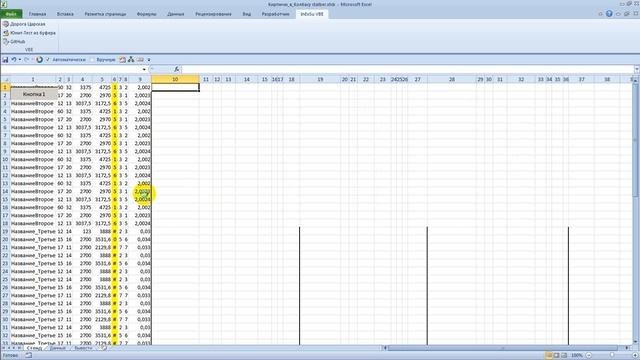The image size is (640, 360).
Task: Click the zoom in plus button
Action: 635,356
